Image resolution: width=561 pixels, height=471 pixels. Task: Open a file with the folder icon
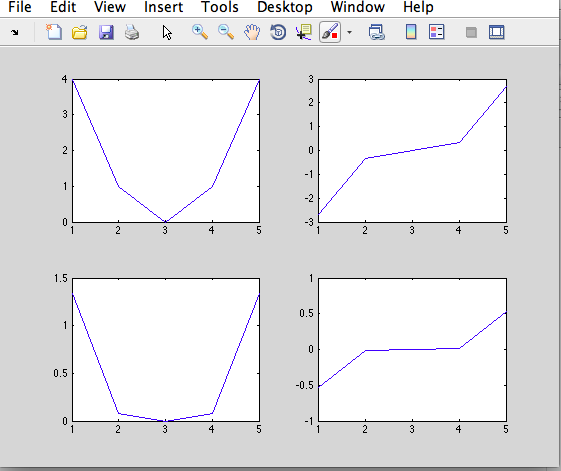point(79,32)
